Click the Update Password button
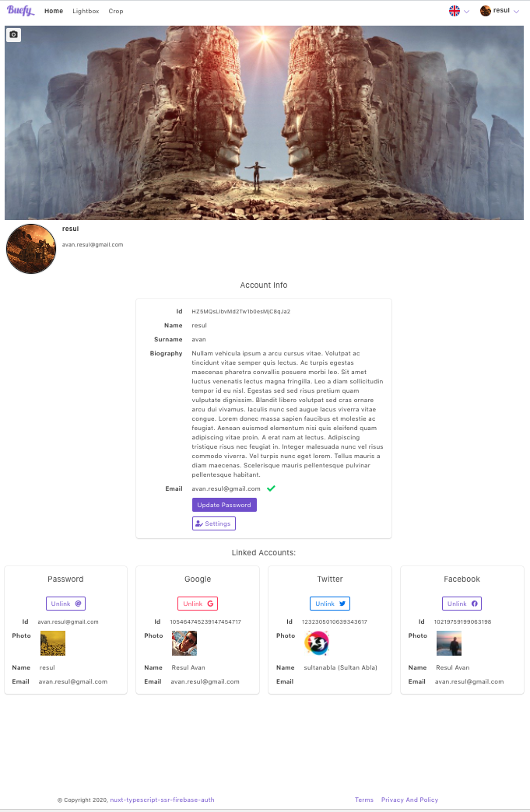Screen dimensions: 530x812 click(224, 505)
